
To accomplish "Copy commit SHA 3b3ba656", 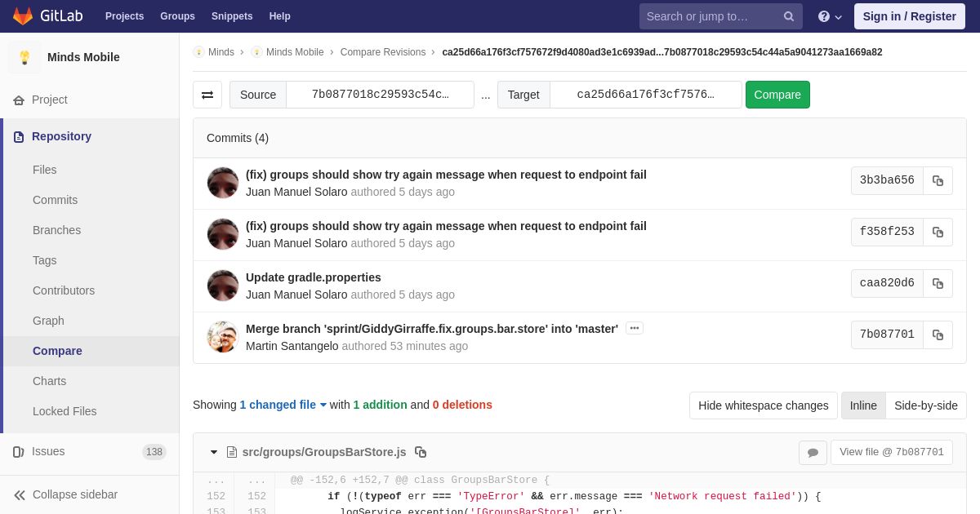I will tap(938, 180).
